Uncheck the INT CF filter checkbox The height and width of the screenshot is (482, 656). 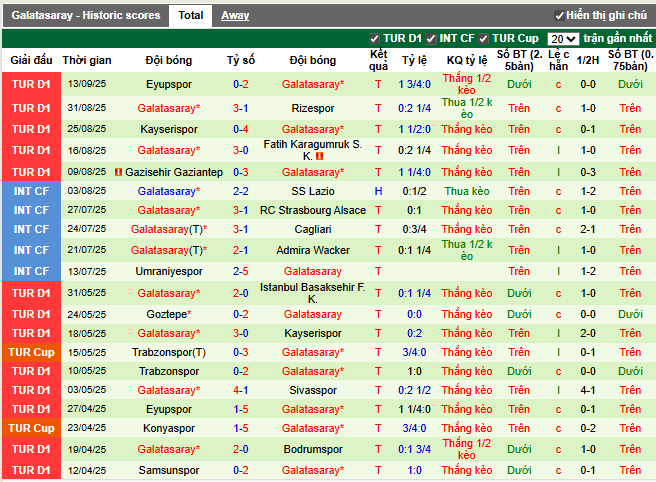click(x=430, y=39)
